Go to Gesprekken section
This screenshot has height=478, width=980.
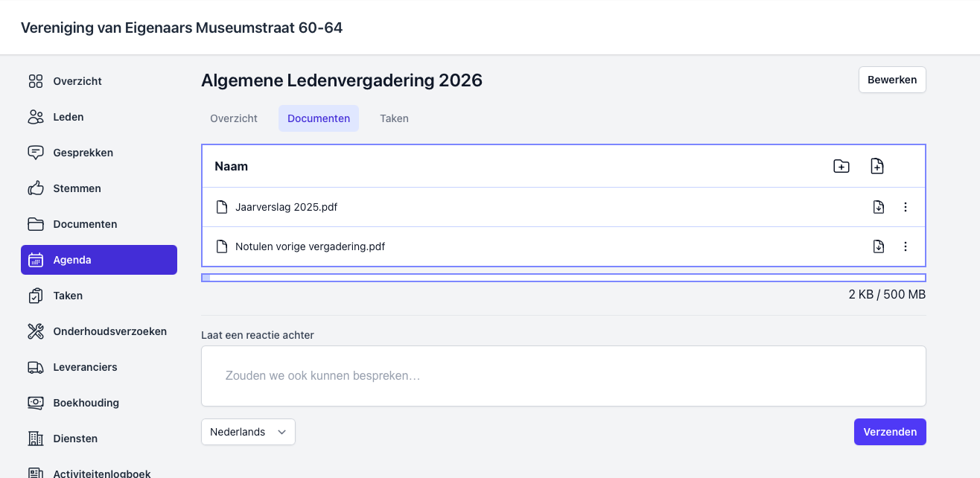point(83,153)
